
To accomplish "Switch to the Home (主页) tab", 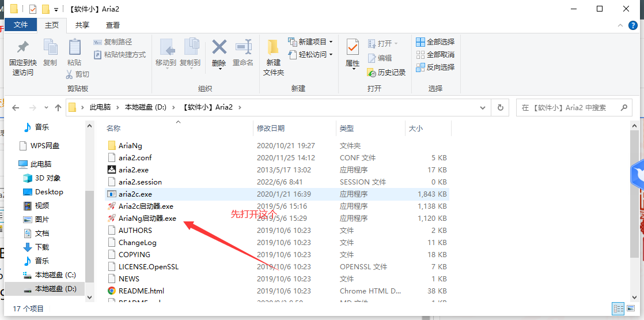I will (x=52, y=25).
